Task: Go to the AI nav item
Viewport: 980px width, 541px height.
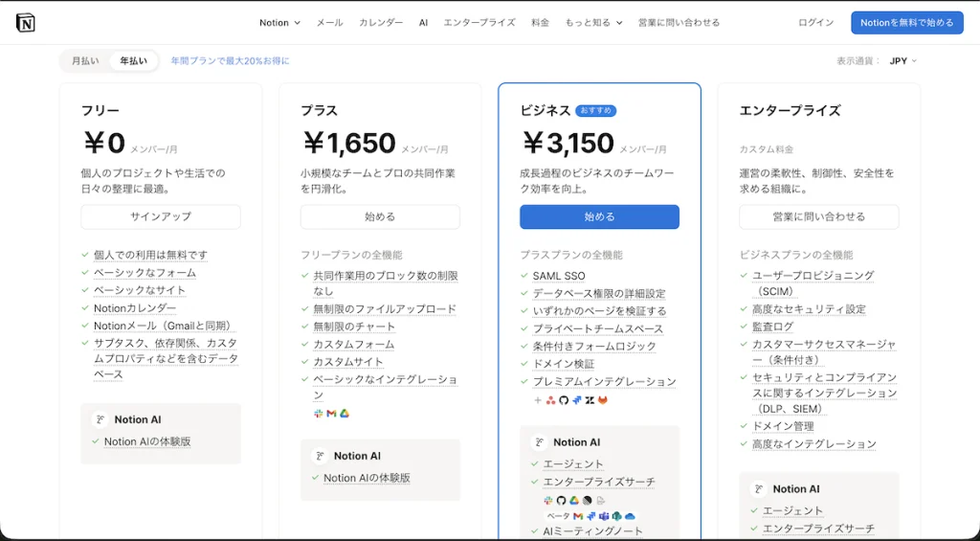Action: coord(423,23)
